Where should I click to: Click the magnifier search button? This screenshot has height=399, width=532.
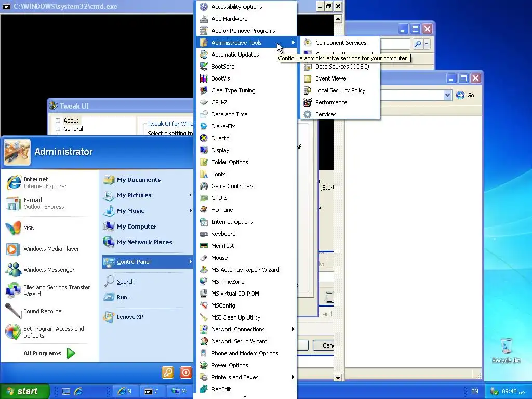(418, 44)
